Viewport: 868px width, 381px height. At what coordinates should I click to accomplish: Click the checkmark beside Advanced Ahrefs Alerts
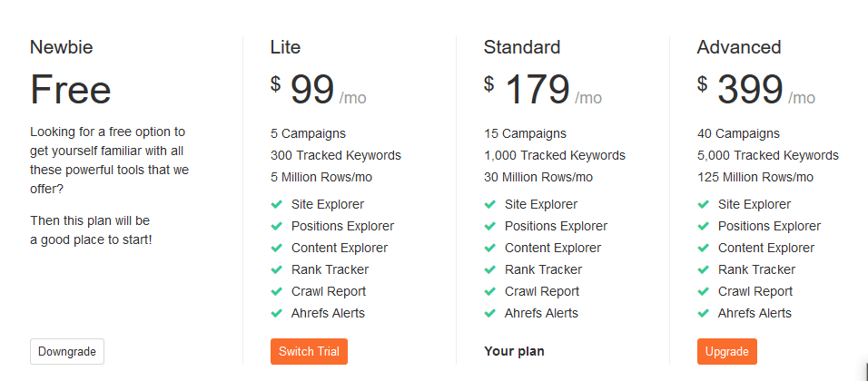tap(704, 314)
